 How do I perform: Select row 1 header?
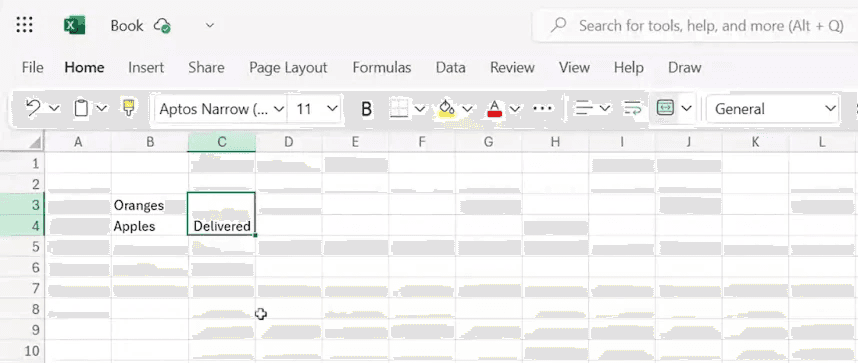click(22, 163)
